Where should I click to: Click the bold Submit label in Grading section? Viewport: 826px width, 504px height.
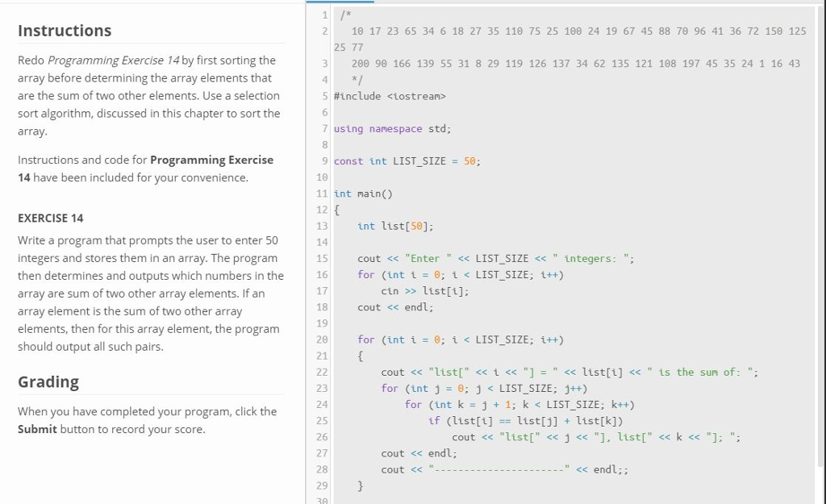pyautogui.click(x=35, y=429)
